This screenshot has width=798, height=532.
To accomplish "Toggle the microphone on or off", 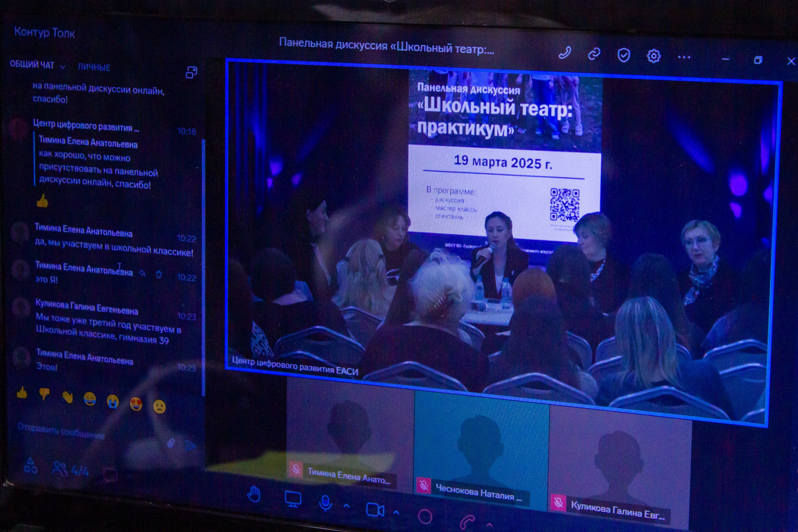I will point(325,503).
